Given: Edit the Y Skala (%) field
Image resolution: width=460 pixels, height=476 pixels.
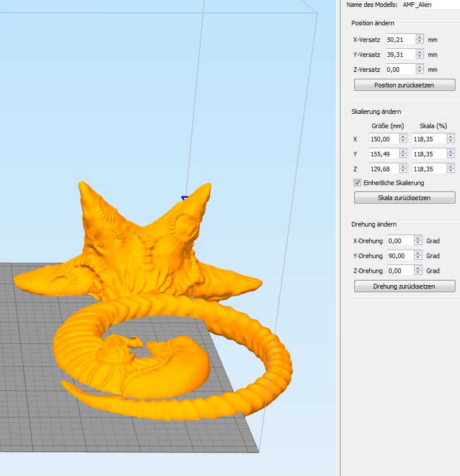Looking at the screenshot, I should click(430, 154).
